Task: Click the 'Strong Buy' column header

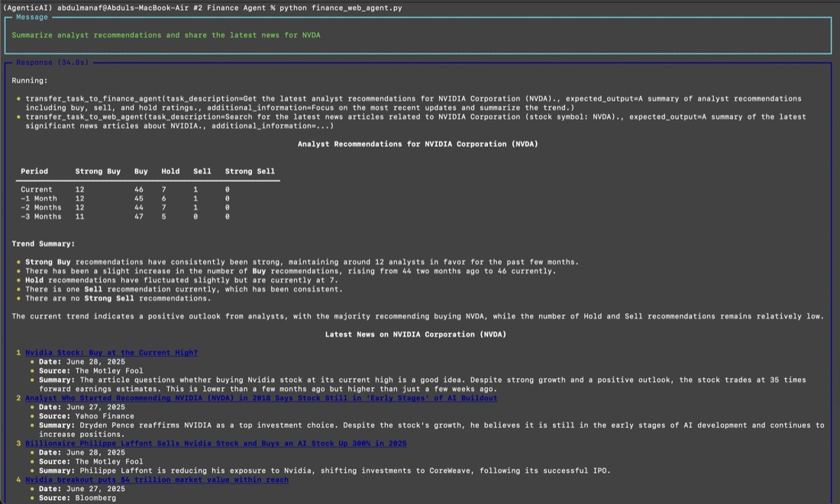Action: pos(98,171)
